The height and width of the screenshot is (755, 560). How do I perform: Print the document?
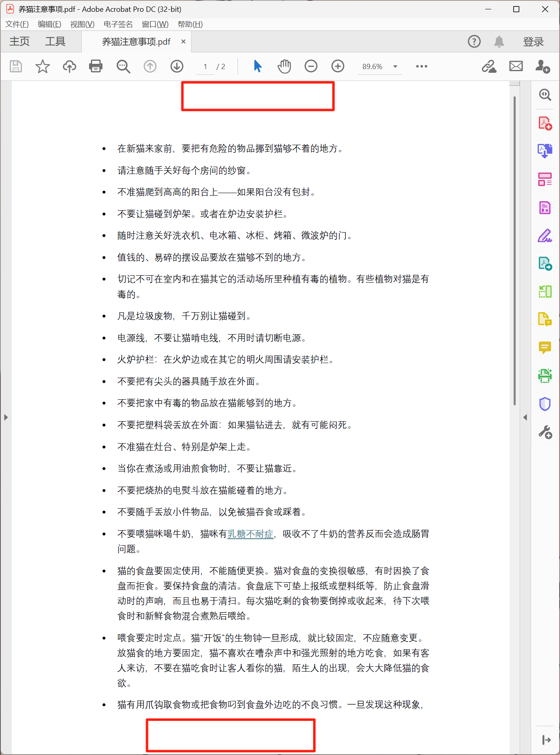tap(96, 66)
